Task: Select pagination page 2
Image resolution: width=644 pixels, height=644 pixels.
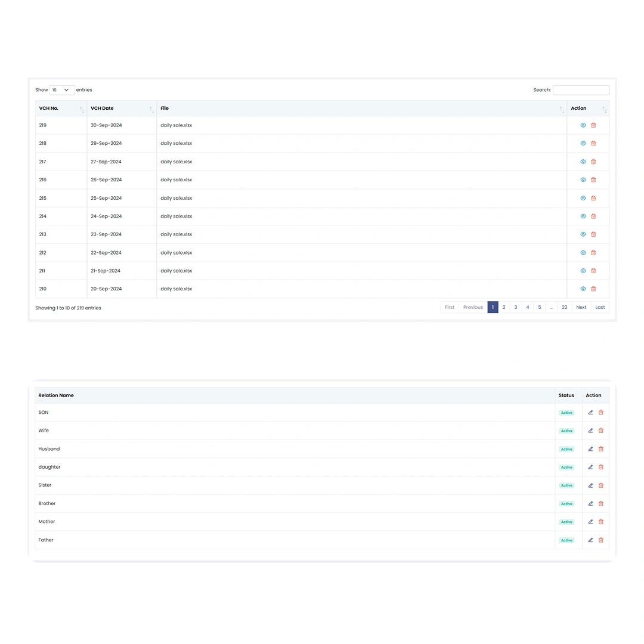Action: pos(504,307)
